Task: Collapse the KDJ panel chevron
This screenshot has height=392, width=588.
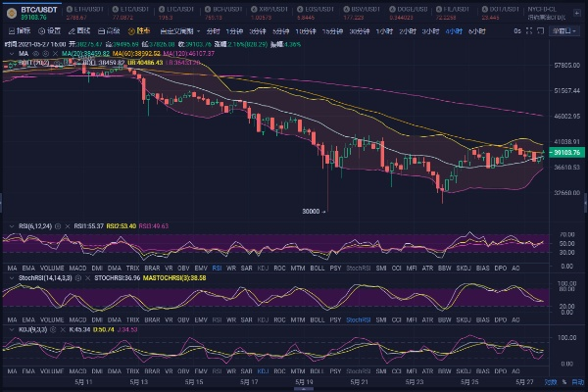Action: pyautogui.click(x=12, y=329)
